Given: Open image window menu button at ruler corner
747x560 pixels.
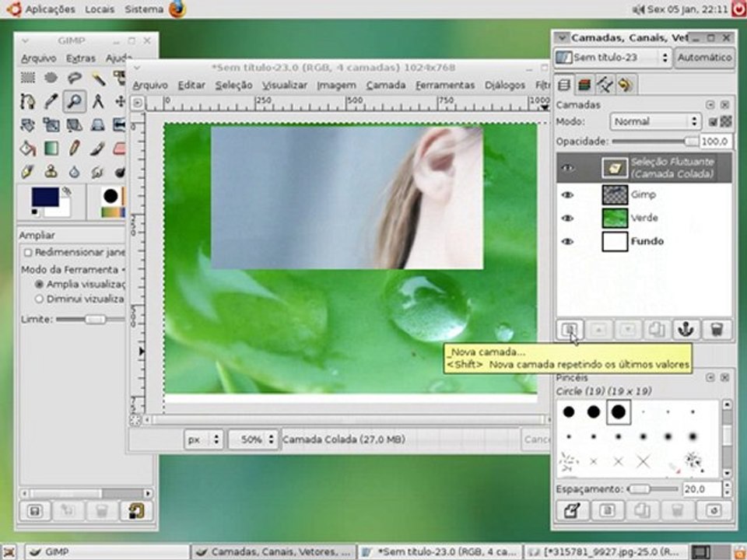Looking at the screenshot, I should [x=137, y=103].
